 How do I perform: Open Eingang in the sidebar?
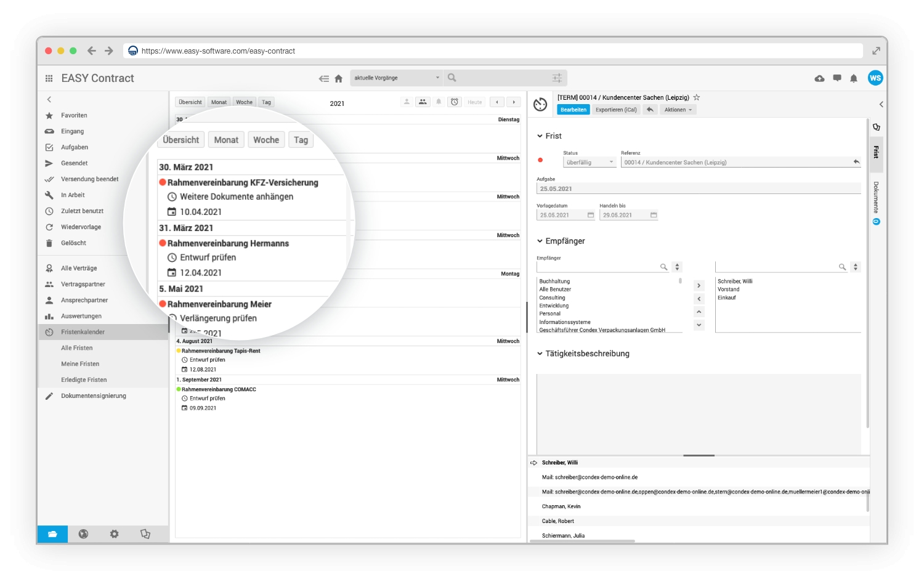click(72, 131)
